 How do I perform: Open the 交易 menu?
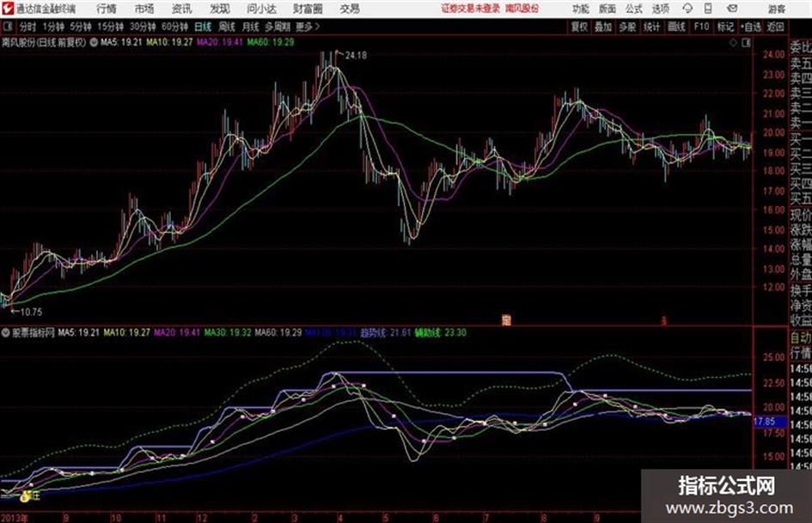click(350, 9)
